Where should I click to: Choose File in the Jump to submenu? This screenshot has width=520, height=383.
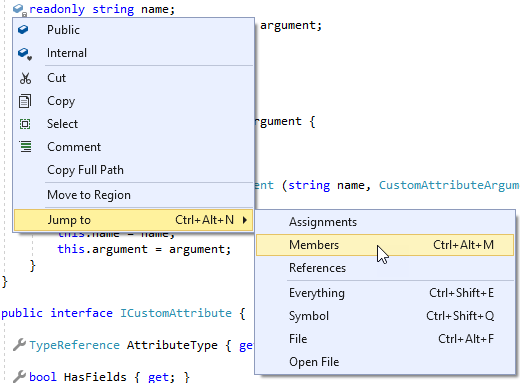point(385,339)
